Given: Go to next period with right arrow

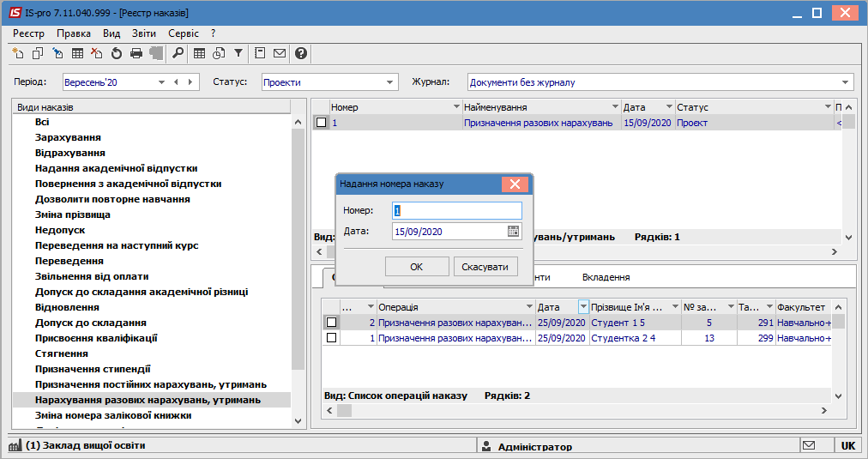Looking at the screenshot, I should [190, 82].
